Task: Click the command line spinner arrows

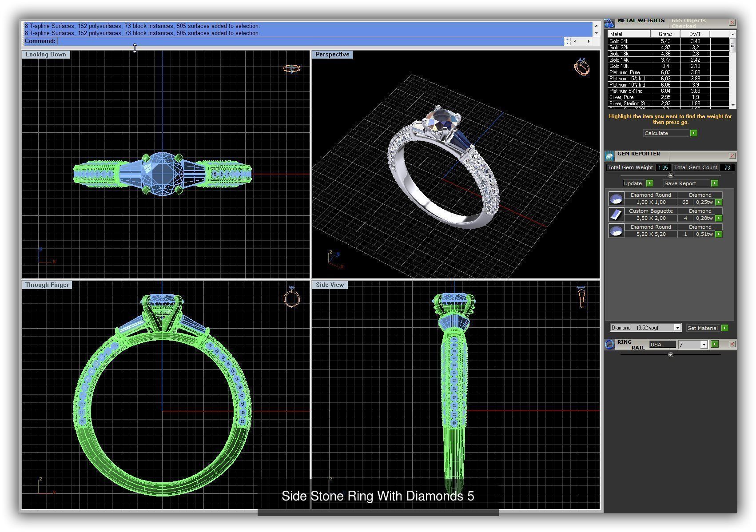Action: point(567,41)
